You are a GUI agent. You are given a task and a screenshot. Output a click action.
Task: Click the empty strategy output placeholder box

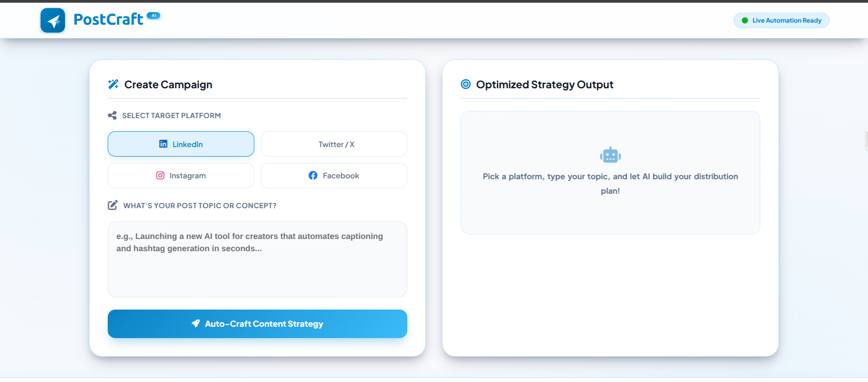click(x=610, y=173)
